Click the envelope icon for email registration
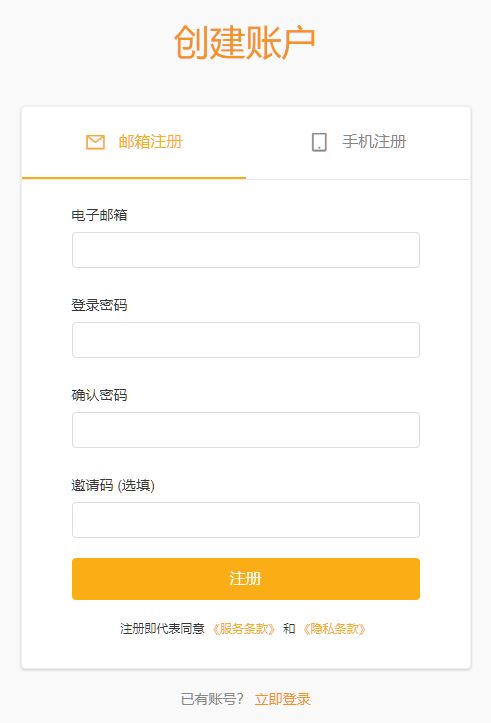491x723 pixels. [95, 142]
